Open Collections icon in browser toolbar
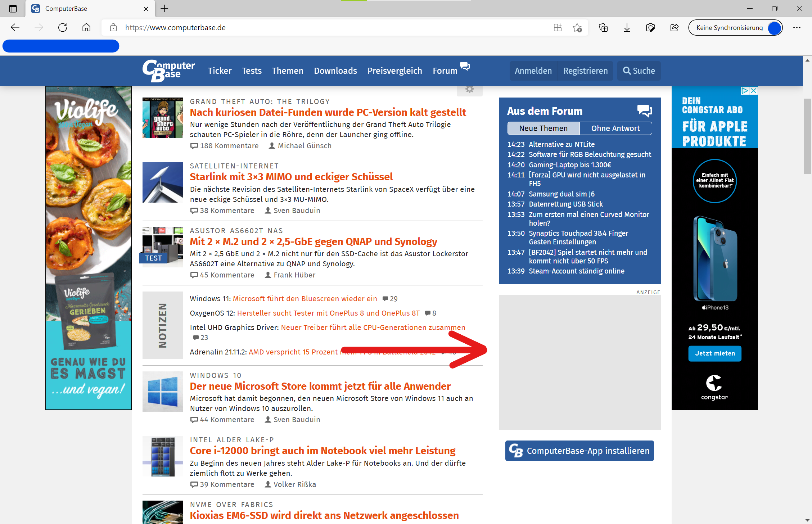Screen dimensions: 812x524 click(603, 28)
